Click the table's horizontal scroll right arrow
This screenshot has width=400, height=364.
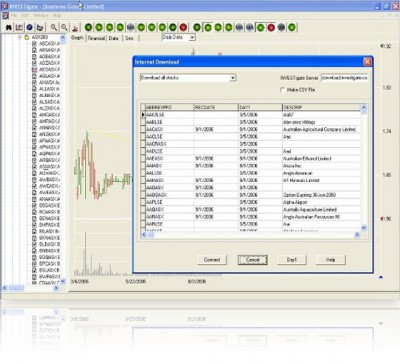point(357,235)
